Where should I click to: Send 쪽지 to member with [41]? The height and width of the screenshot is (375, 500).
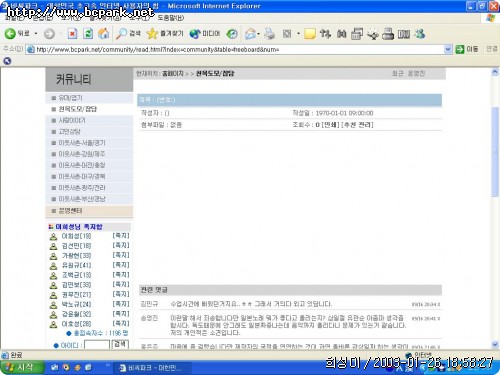(121, 265)
